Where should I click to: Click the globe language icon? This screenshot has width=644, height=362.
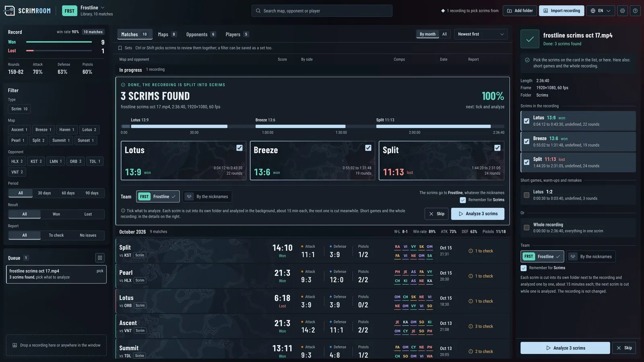click(x=593, y=11)
